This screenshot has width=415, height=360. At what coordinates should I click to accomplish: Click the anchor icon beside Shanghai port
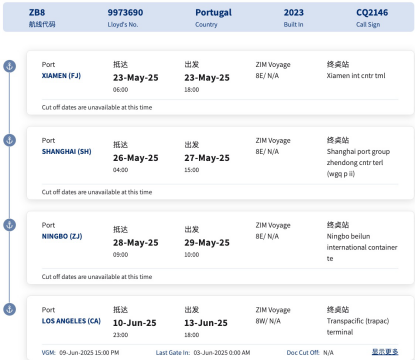(x=10, y=140)
